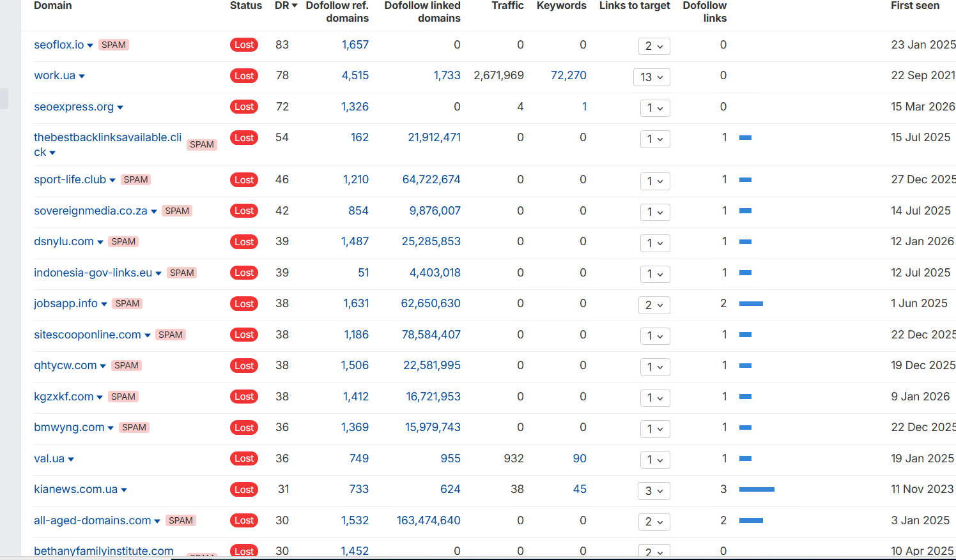Open the sovereignmedia.co.za domain link
Viewport: 956px width, 560px height.
(x=90, y=211)
